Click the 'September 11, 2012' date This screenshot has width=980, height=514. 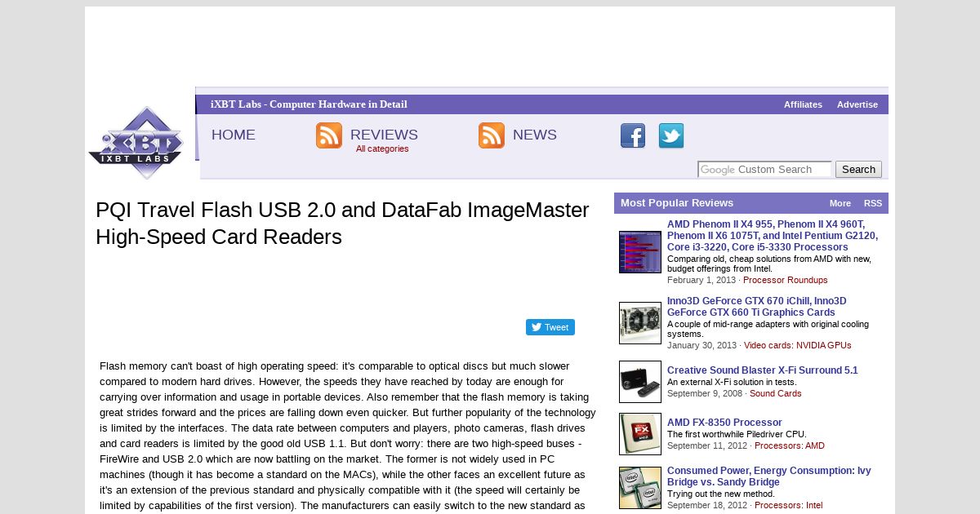[x=707, y=445]
